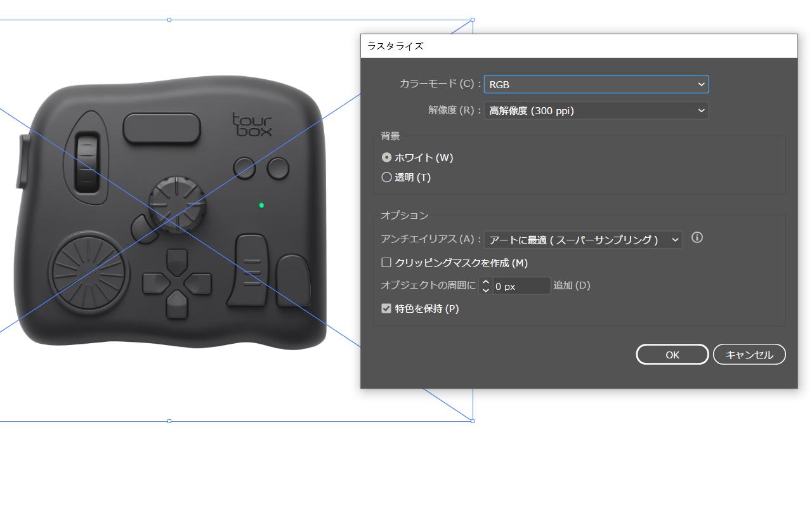Screen dimensions: 812x524
Task: Select the ホワイト background radio button
Action: click(x=386, y=157)
